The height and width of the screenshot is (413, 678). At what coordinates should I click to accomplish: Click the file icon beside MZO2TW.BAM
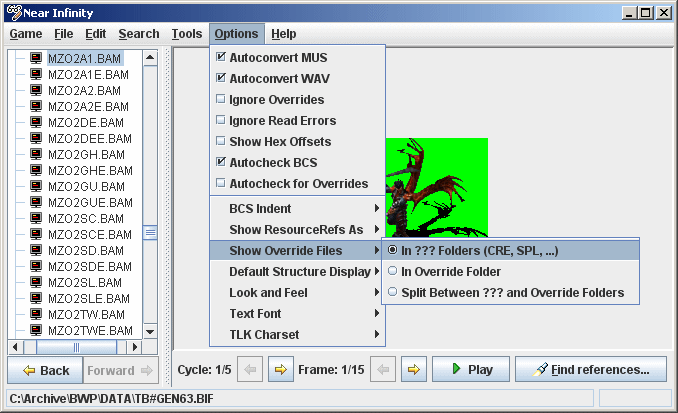coord(36,314)
